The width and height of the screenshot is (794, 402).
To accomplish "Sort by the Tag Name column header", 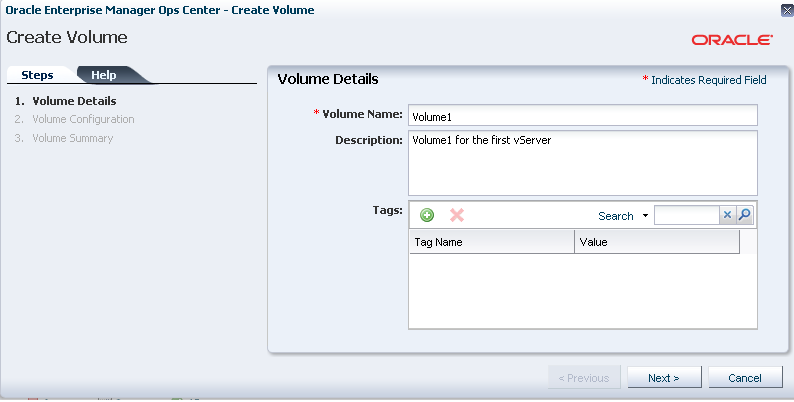I will click(x=492, y=242).
